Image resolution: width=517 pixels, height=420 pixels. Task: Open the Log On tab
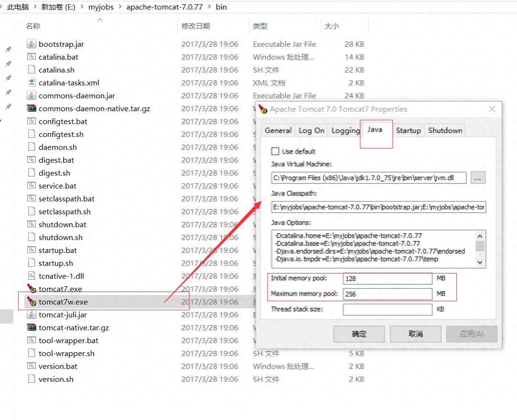click(312, 131)
